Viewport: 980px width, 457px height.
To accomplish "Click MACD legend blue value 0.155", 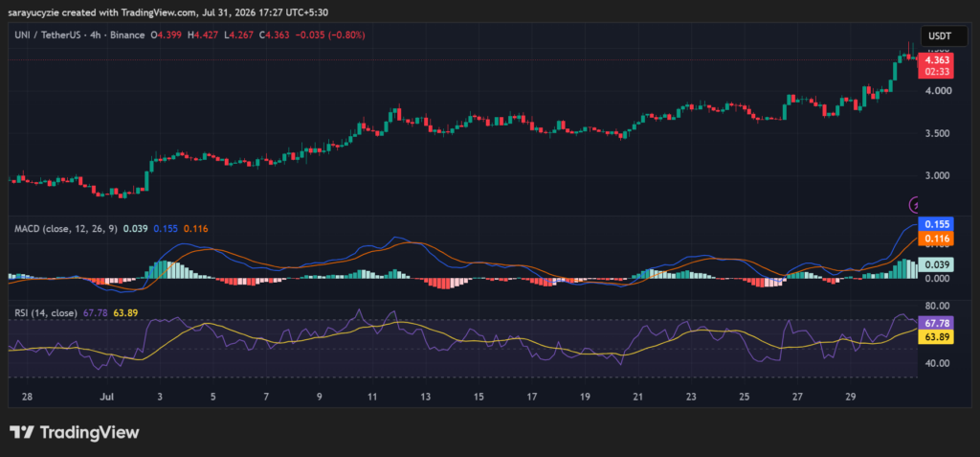I will (x=165, y=229).
